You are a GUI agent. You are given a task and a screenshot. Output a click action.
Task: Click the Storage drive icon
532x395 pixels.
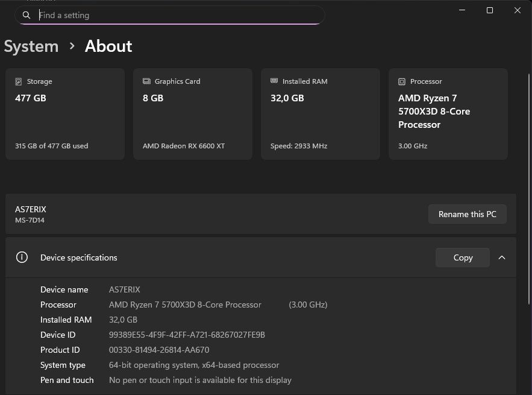pos(19,81)
